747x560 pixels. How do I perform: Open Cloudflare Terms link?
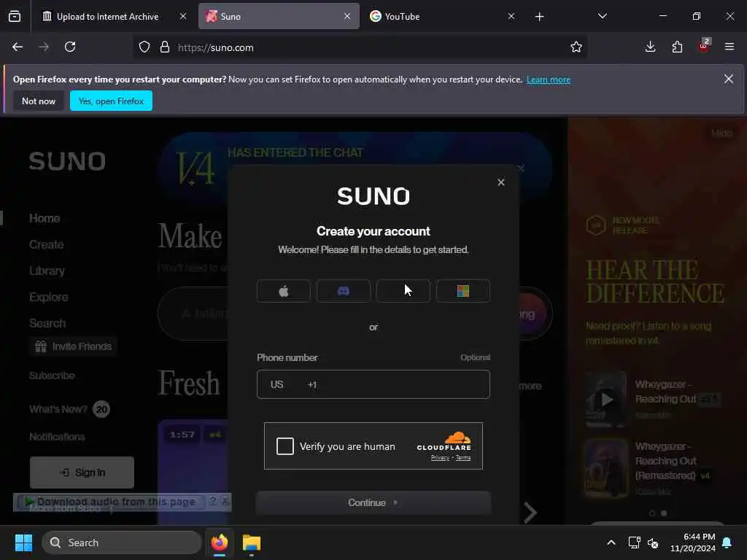click(463, 458)
